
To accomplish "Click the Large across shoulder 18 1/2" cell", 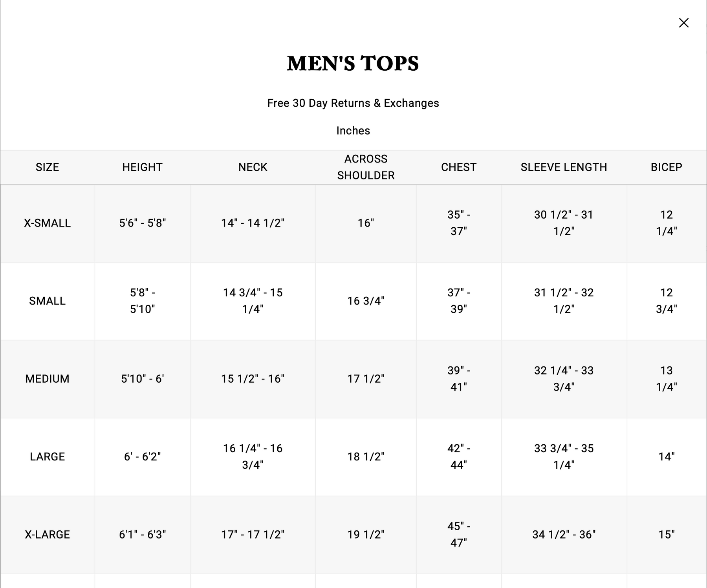I will [x=366, y=457].
